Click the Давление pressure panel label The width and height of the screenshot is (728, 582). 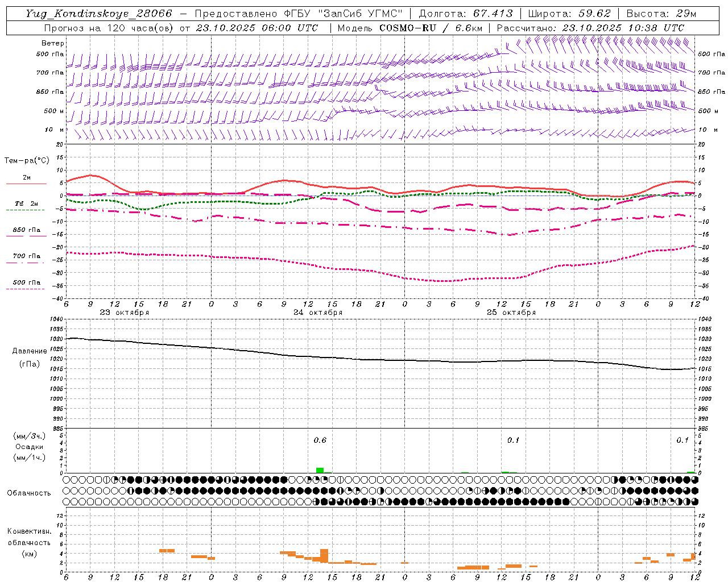(29, 351)
